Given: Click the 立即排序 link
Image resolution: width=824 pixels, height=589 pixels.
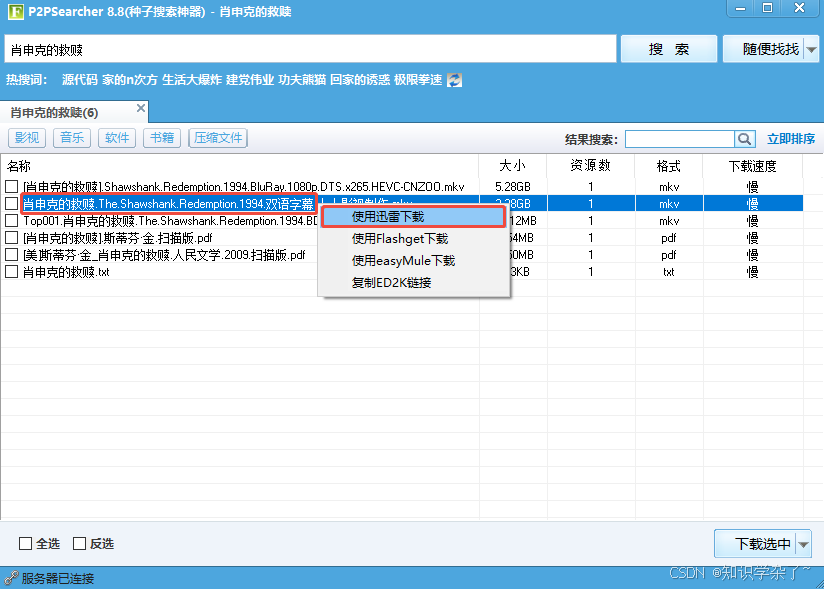Looking at the screenshot, I should [790, 139].
